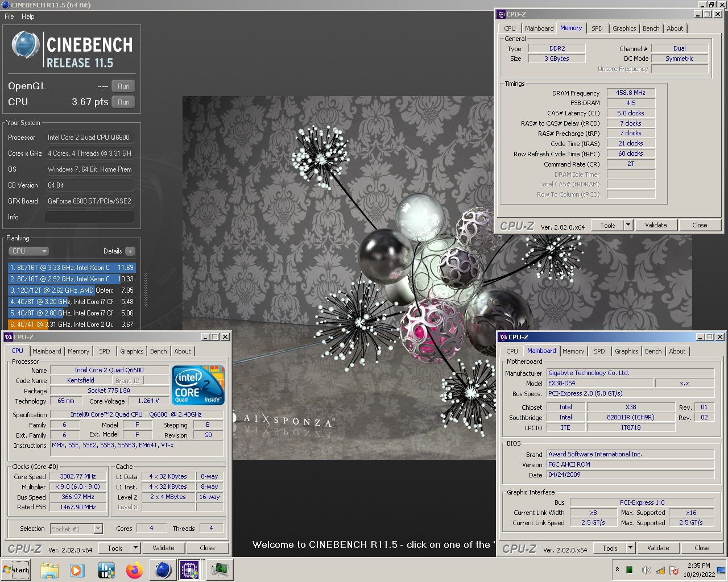Image resolution: width=728 pixels, height=582 pixels.
Task: Launch Firefox from the taskbar
Action: 135,570
